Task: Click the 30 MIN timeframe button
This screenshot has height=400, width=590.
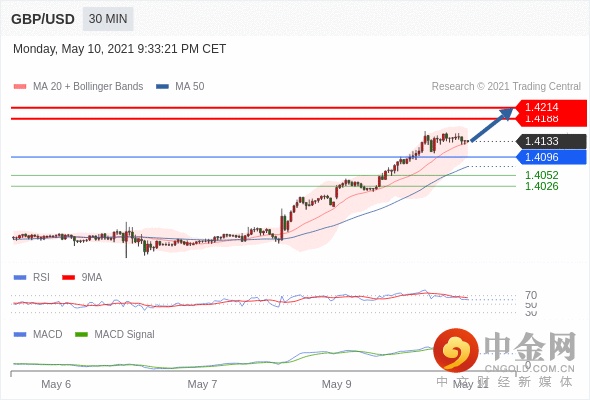Action: tap(108, 19)
